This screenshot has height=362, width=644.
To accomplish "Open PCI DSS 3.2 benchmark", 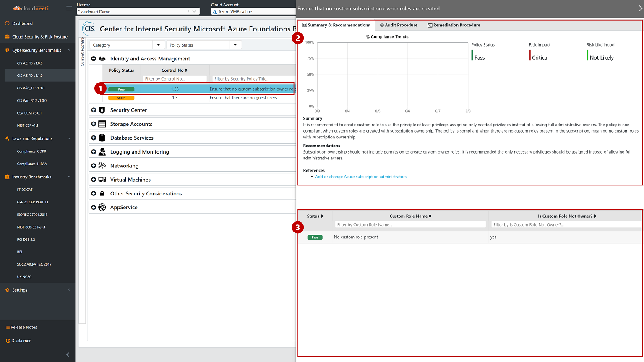I will coord(26,240).
